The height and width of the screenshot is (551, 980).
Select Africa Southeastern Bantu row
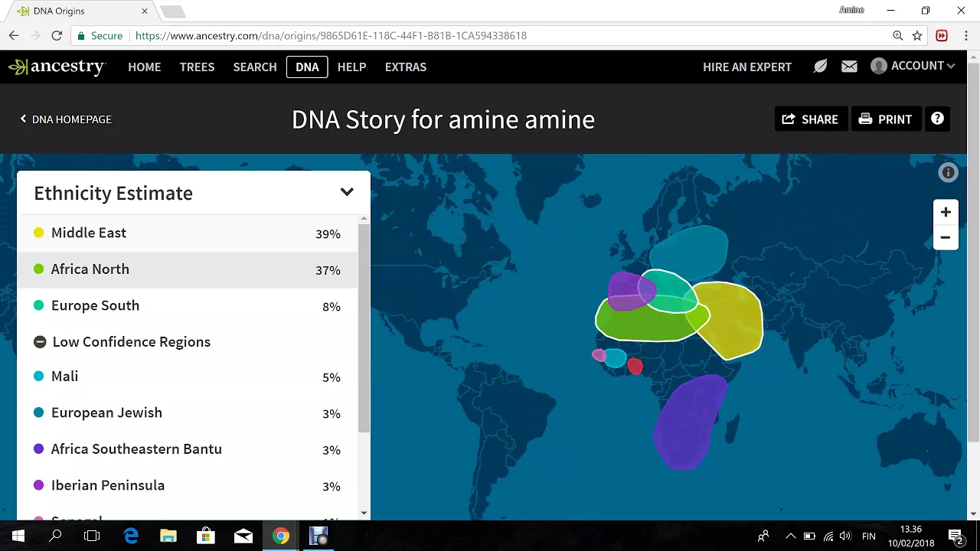tap(187, 449)
